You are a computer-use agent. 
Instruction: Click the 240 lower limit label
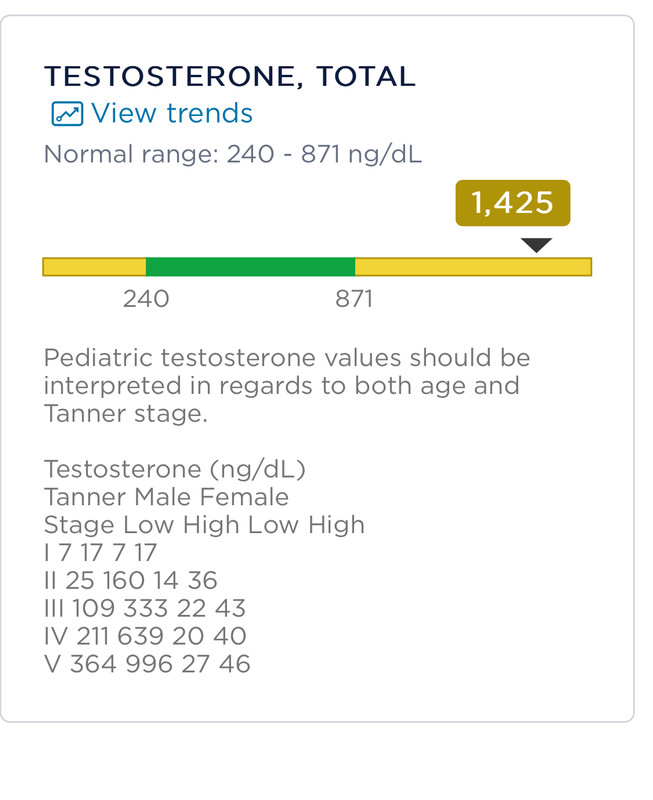click(x=146, y=299)
